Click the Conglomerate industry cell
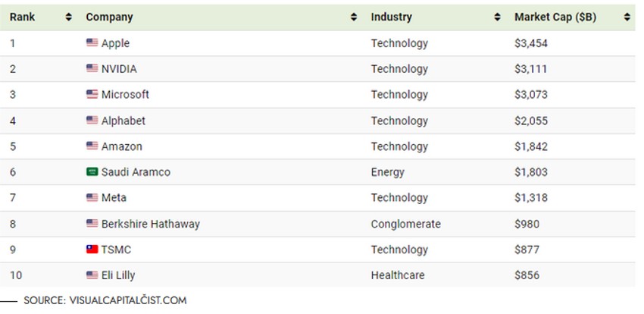This screenshot has height=314, width=644. tap(405, 224)
